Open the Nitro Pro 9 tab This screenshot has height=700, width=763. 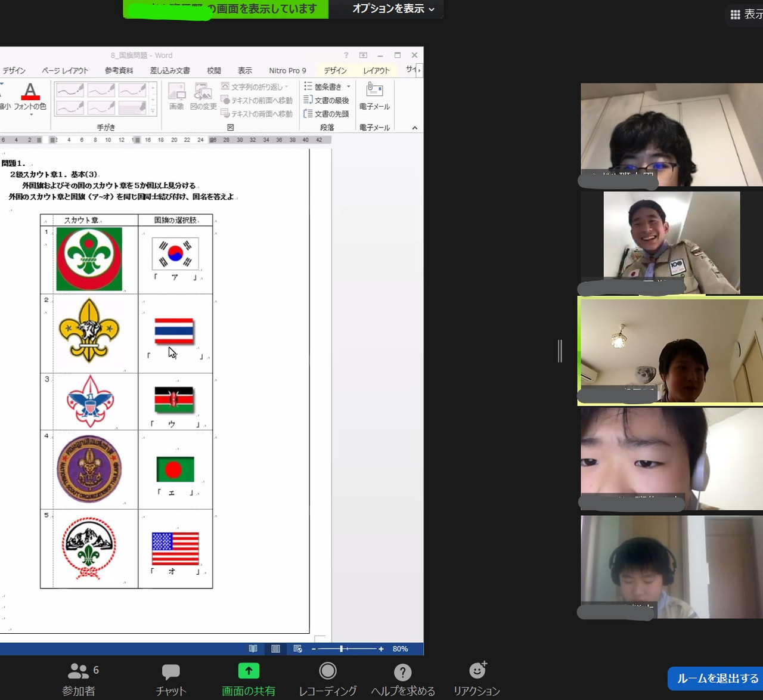pos(287,70)
